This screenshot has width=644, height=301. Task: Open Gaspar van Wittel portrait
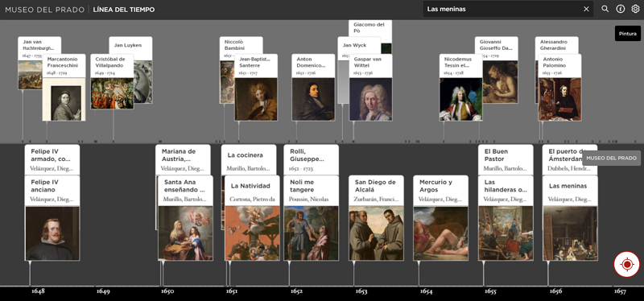click(370, 99)
